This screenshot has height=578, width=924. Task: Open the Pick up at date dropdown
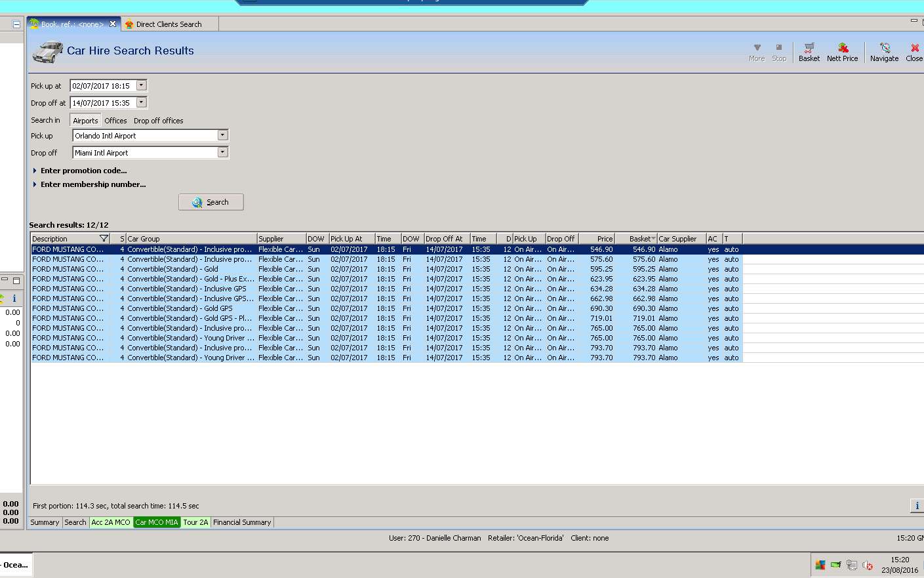click(141, 85)
